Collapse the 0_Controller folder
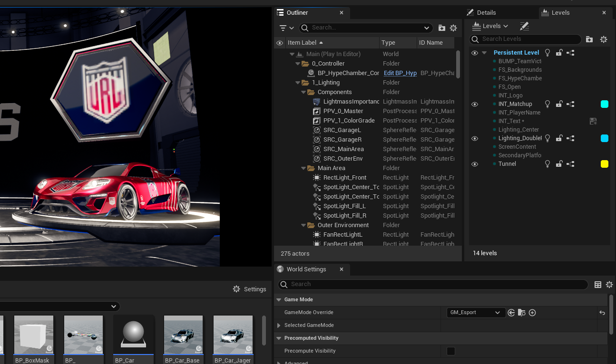The height and width of the screenshot is (364, 616). click(298, 64)
